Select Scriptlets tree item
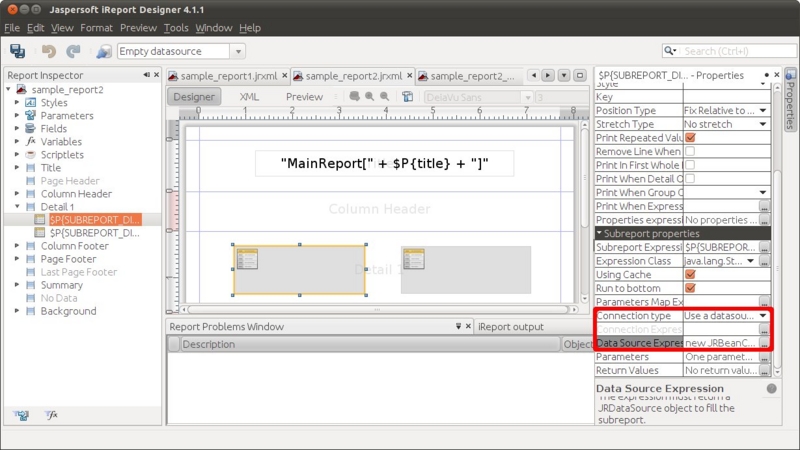The width and height of the screenshot is (800, 450). [62, 155]
